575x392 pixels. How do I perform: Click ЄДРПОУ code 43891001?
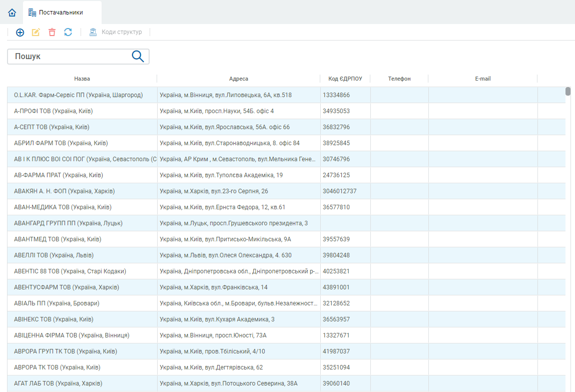click(336, 287)
